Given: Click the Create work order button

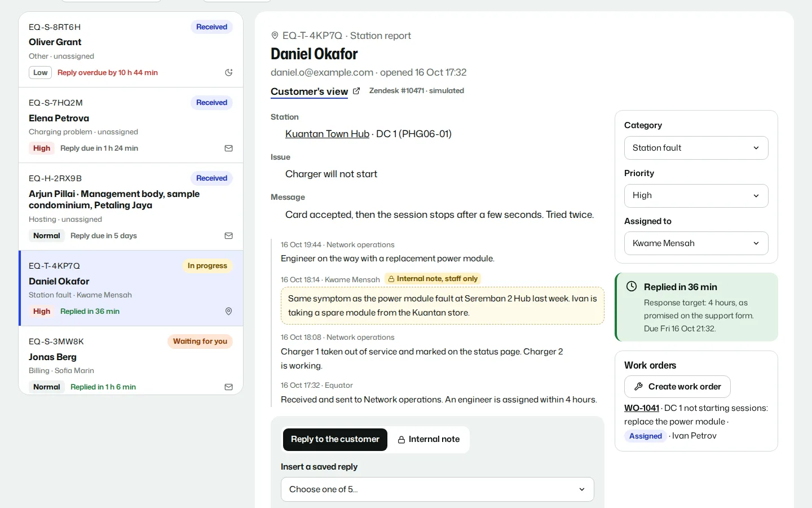Looking at the screenshot, I should [677, 387].
